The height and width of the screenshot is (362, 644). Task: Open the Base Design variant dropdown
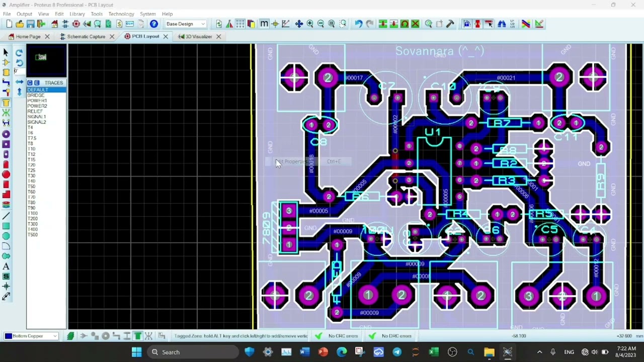pyautogui.click(x=185, y=24)
